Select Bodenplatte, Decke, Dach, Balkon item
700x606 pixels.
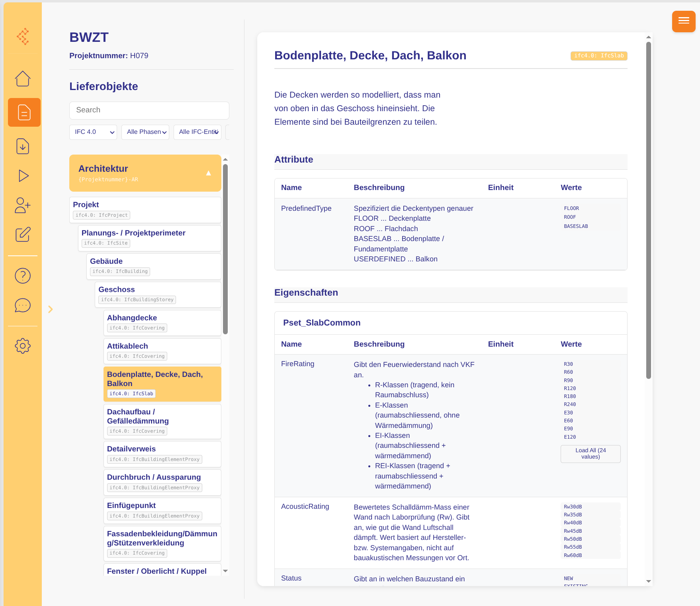tap(162, 384)
